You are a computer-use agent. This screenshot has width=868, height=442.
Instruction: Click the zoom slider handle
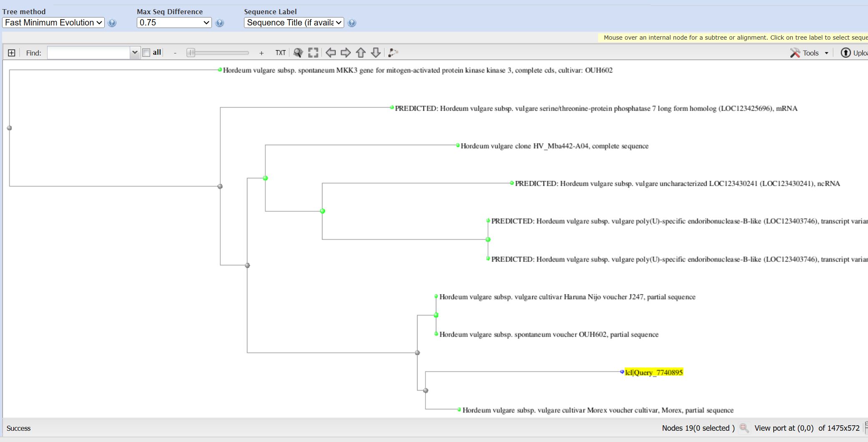[x=191, y=53]
